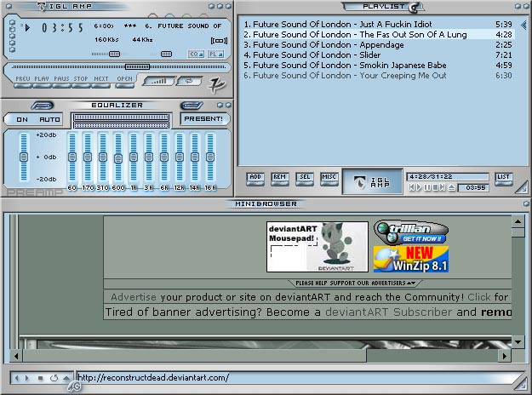This screenshot has height=395, width=532.
Task: Adjust the 1K band slider
Action: tap(134, 157)
